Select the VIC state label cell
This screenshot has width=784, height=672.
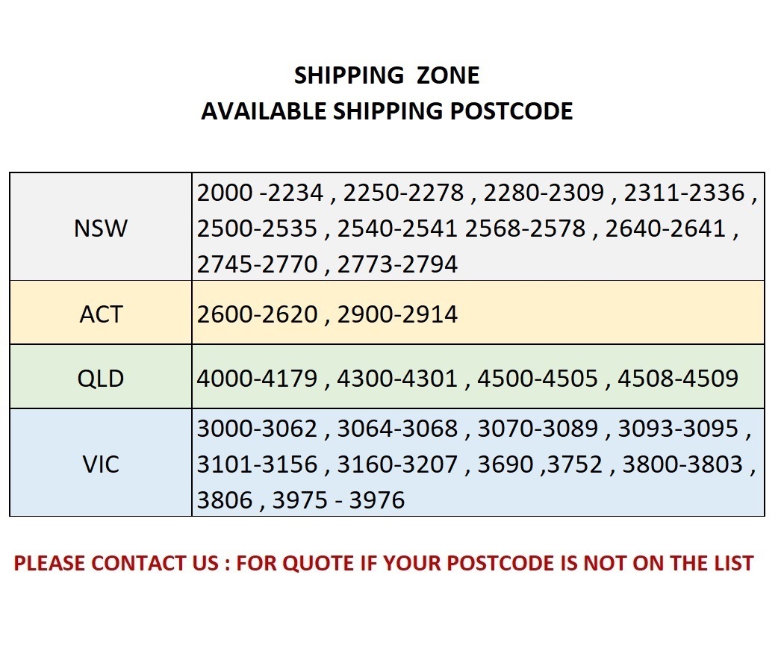tap(101, 464)
